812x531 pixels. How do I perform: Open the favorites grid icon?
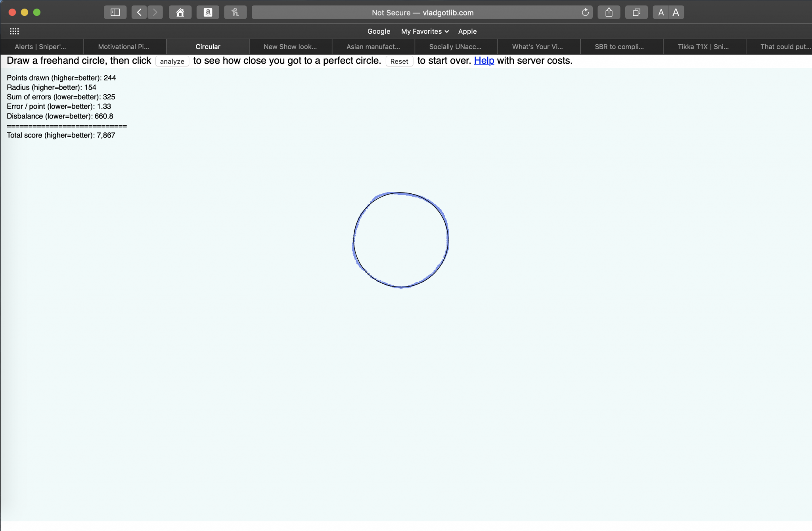14,31
